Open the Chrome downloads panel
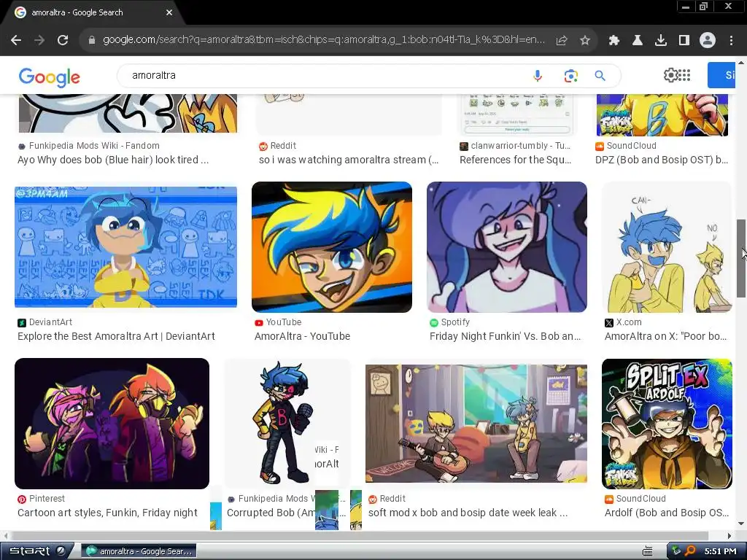The width and height of the screenshot is (747, 560). pos(660,41)
